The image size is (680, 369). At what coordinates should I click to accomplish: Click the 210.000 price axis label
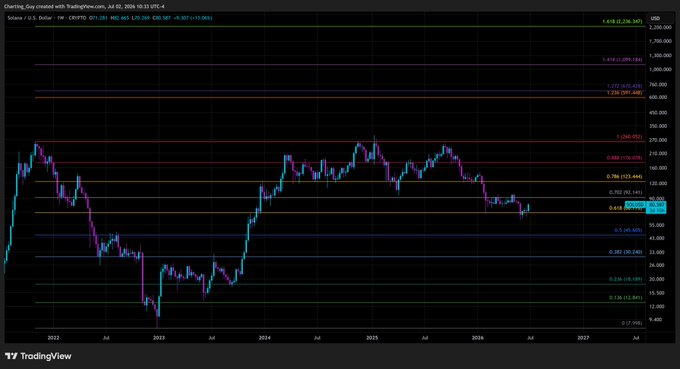[x=658, y=153]
